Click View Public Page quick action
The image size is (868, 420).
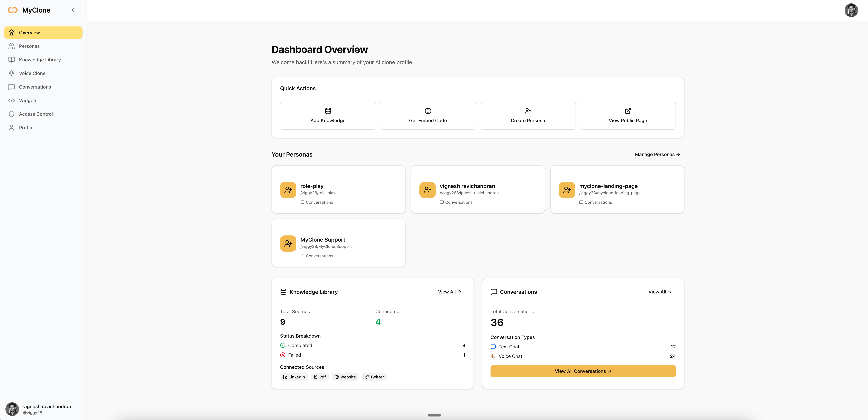627,116
